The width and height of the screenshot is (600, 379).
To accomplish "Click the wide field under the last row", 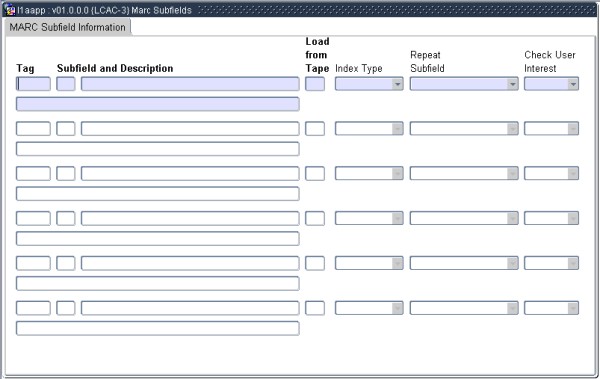I will (x=158, y=328).
